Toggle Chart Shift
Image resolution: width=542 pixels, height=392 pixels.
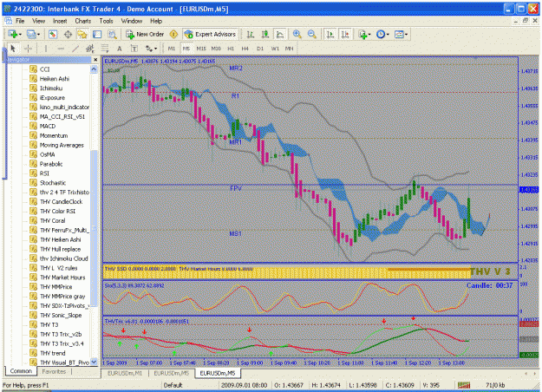tap(345, 34)
